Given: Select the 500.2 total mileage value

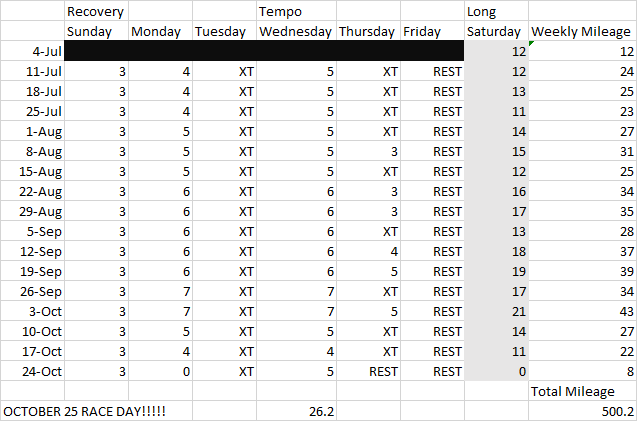Looking at the screenshot, I should (x=582, y=411).
